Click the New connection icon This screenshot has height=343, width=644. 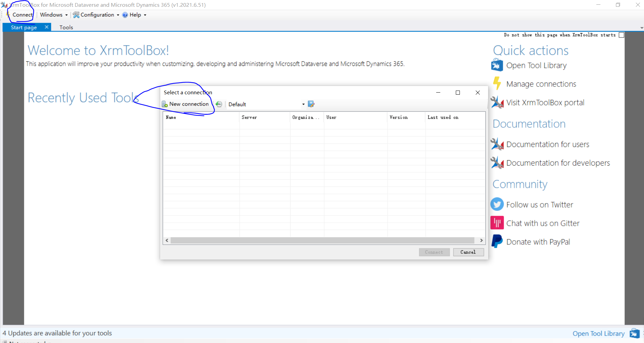(x=165, y=104)
